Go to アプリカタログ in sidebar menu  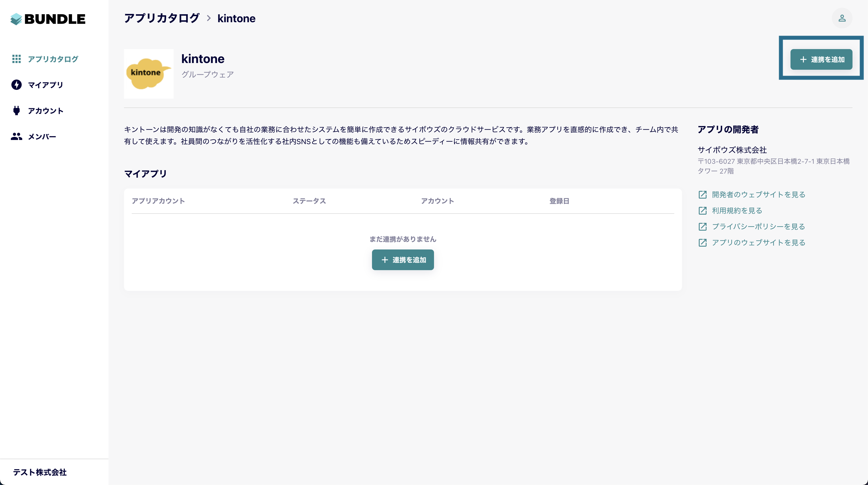[x=53, y=59]
